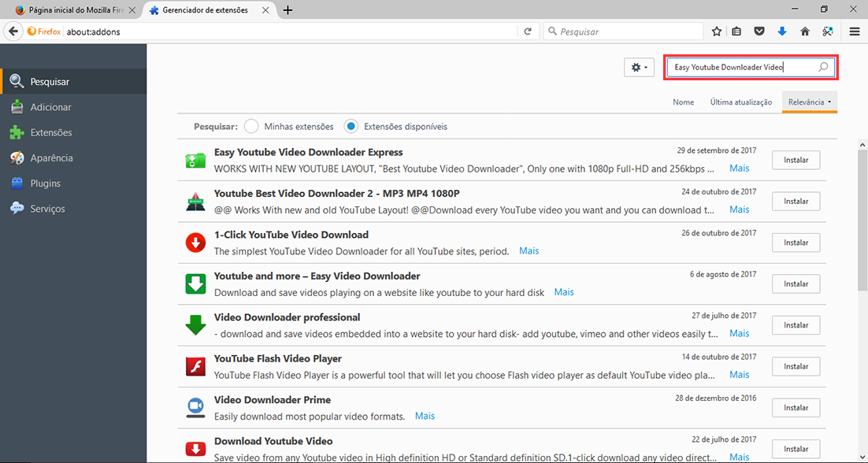Reload the about:addons page

[528, 32]
